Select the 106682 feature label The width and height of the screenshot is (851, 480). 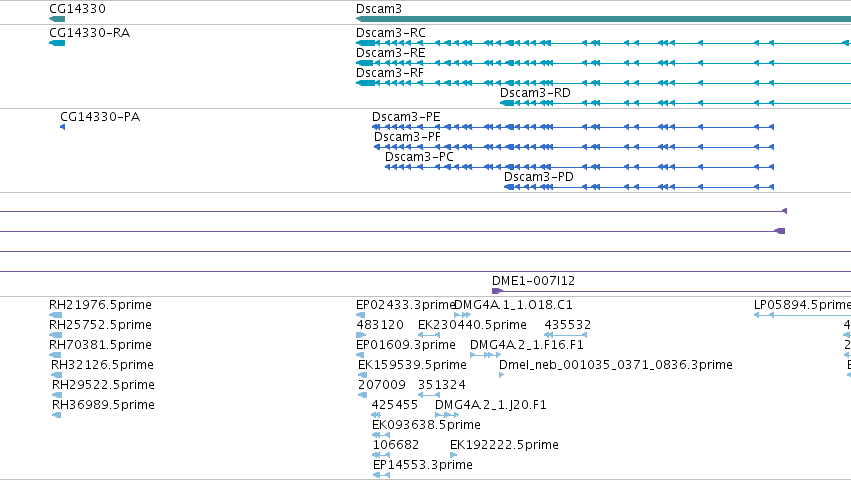(x=396, y=445)
